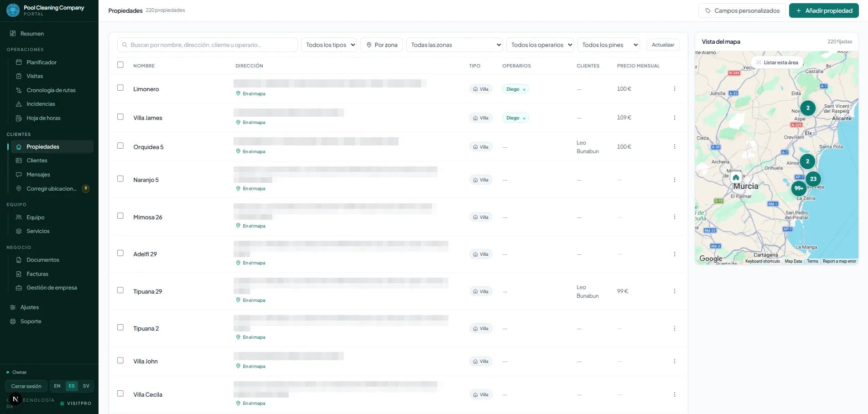Open the three-dot menu for Orquidea 5

click(674, 146)
